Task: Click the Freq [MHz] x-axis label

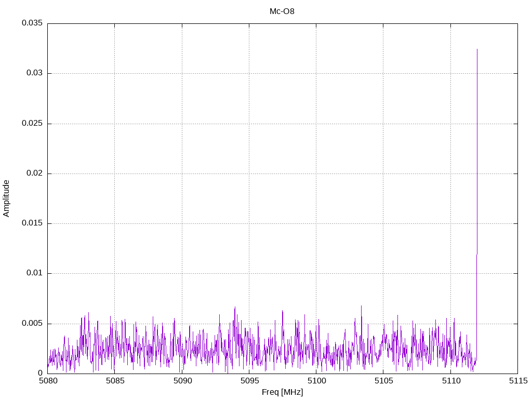Action: click(x=282, y=392)
